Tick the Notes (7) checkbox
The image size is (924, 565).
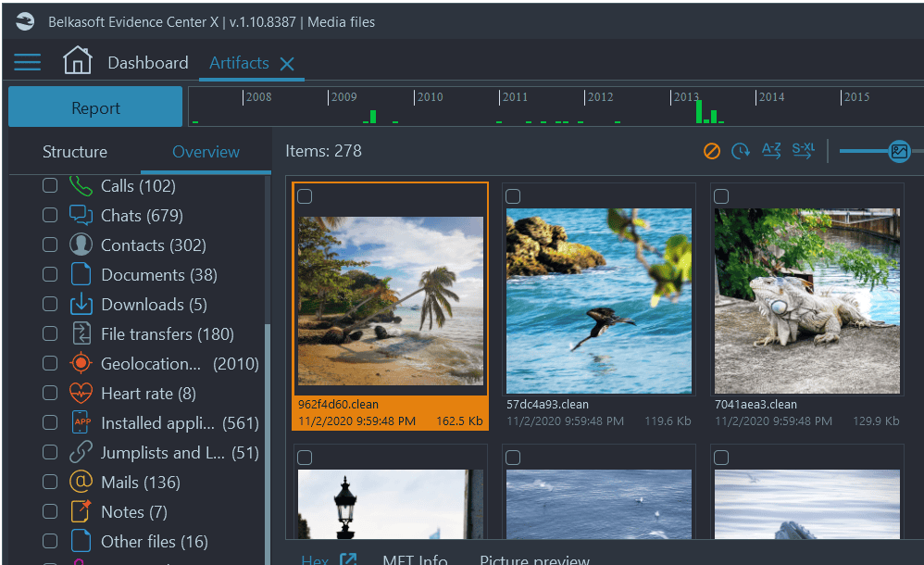point(50,511)
